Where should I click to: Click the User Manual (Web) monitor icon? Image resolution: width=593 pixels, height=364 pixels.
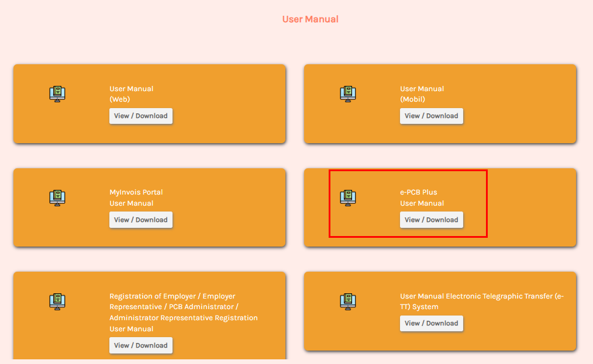(57, 93)
